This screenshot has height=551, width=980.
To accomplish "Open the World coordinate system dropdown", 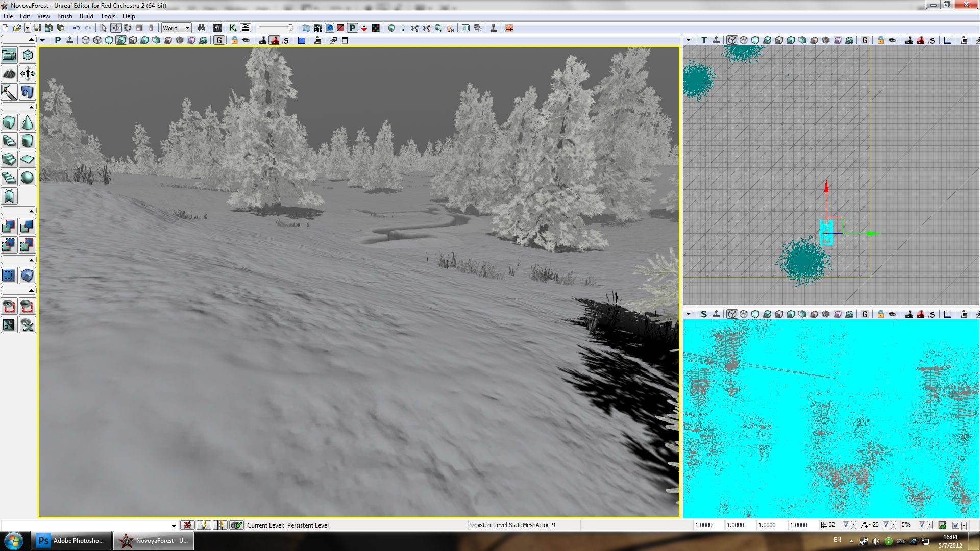I will [x=176, y=28].
